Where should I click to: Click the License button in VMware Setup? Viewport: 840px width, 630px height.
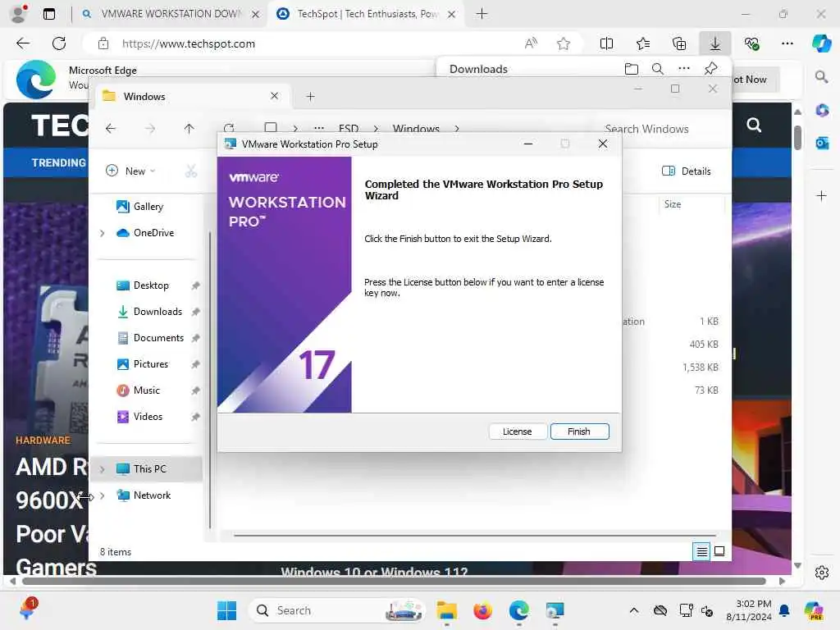[517, 431]
